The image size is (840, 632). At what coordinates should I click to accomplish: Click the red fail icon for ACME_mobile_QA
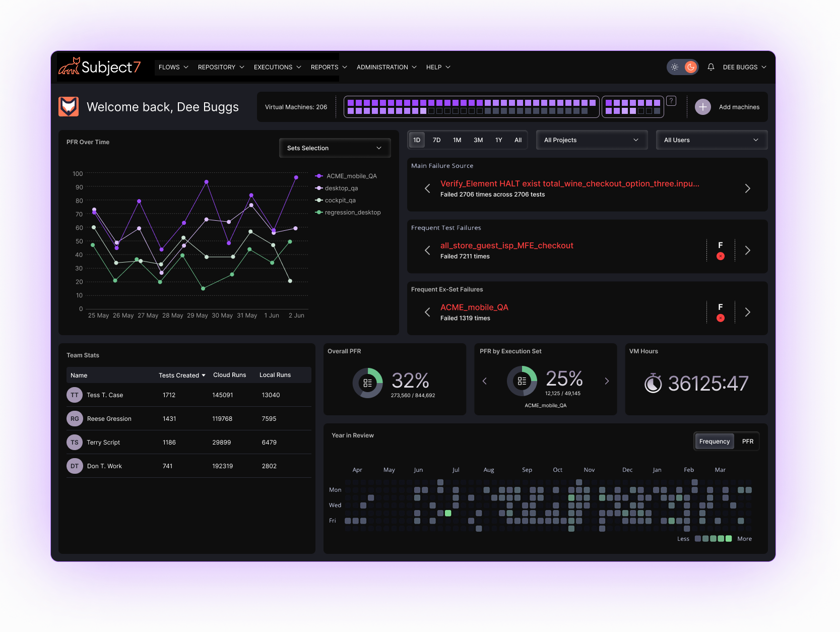720,318
